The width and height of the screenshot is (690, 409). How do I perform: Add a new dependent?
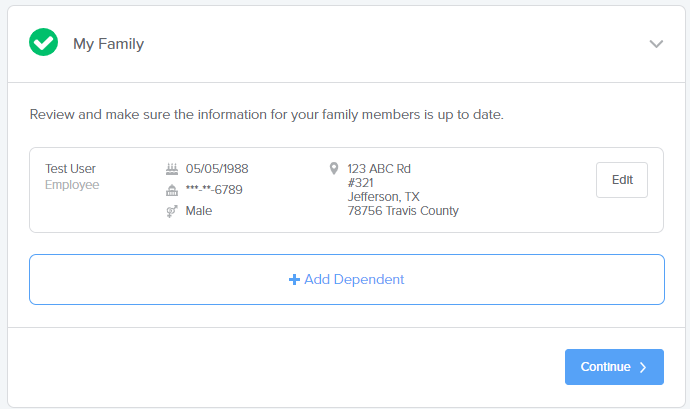(347, 279)
